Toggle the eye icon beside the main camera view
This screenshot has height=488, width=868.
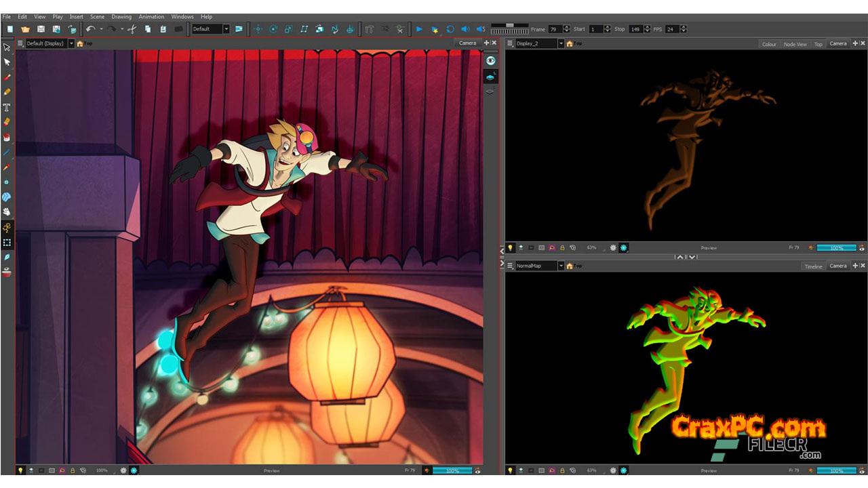pos(491,60)
